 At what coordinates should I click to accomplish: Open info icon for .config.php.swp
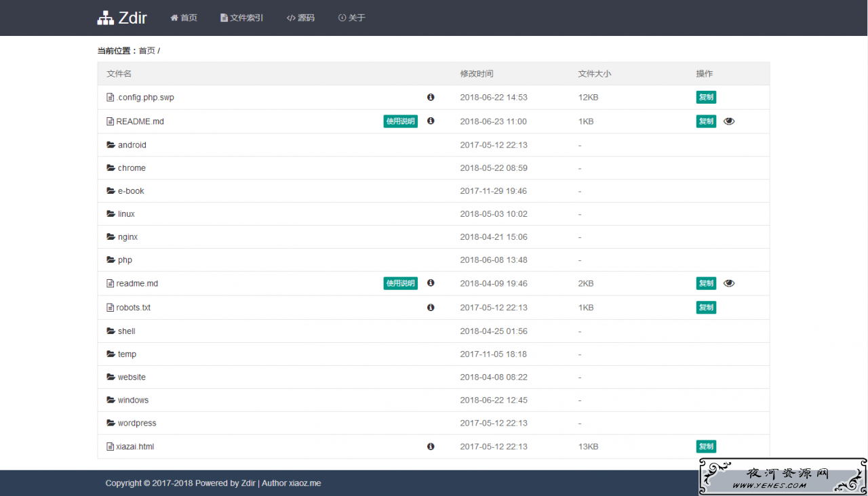click(431, 98)
